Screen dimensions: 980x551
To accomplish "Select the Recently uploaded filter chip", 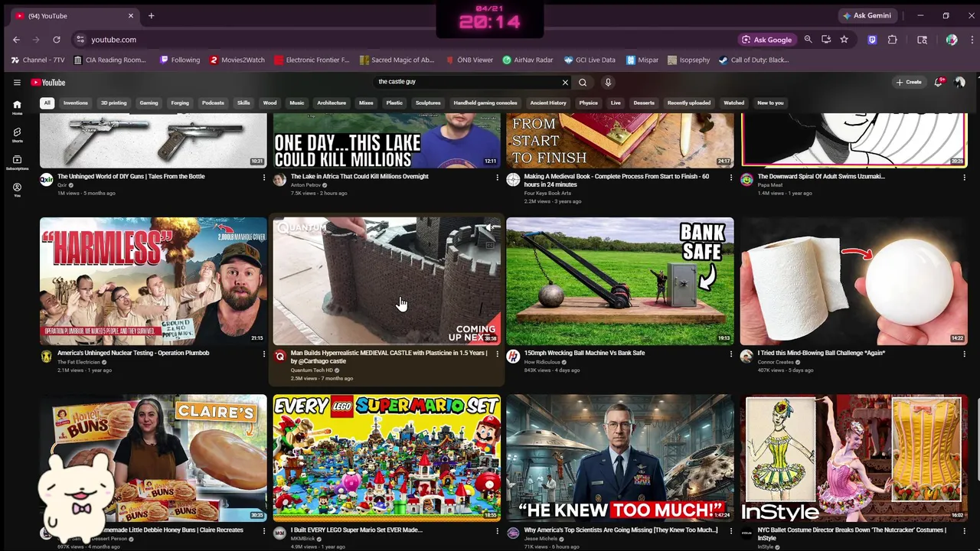I will coord(689,103).
